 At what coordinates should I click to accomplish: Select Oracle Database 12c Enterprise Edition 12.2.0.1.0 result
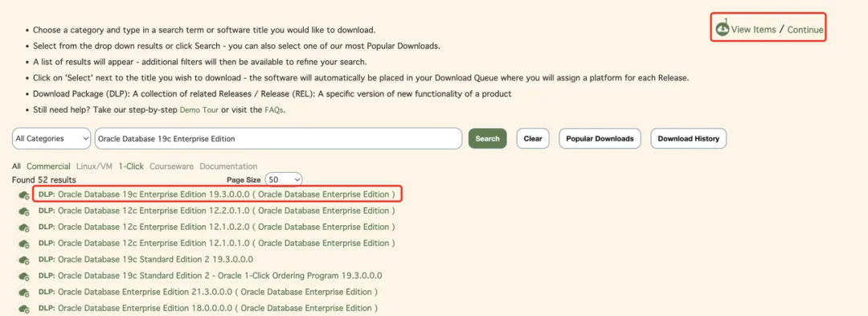coord(217,211)
